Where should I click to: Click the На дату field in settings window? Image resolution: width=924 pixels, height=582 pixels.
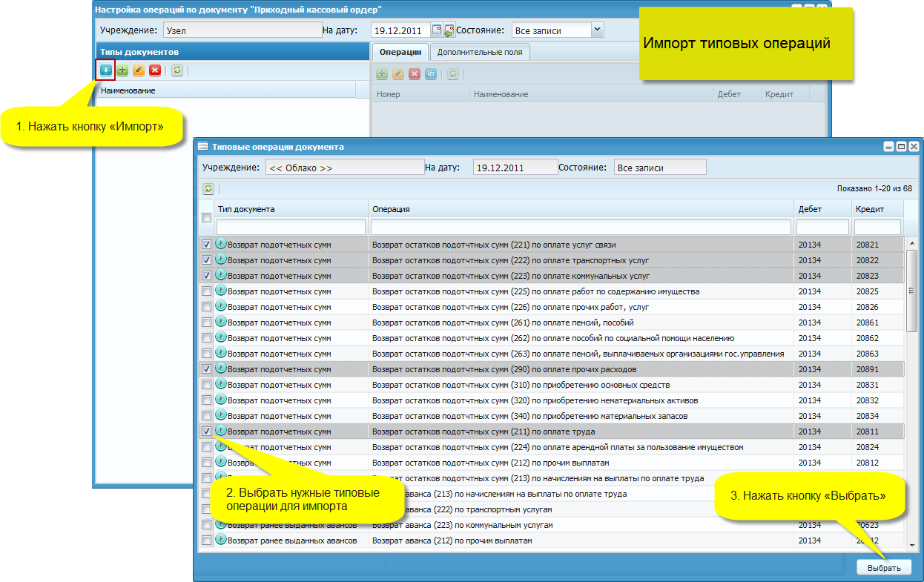[x=400, y=30]
